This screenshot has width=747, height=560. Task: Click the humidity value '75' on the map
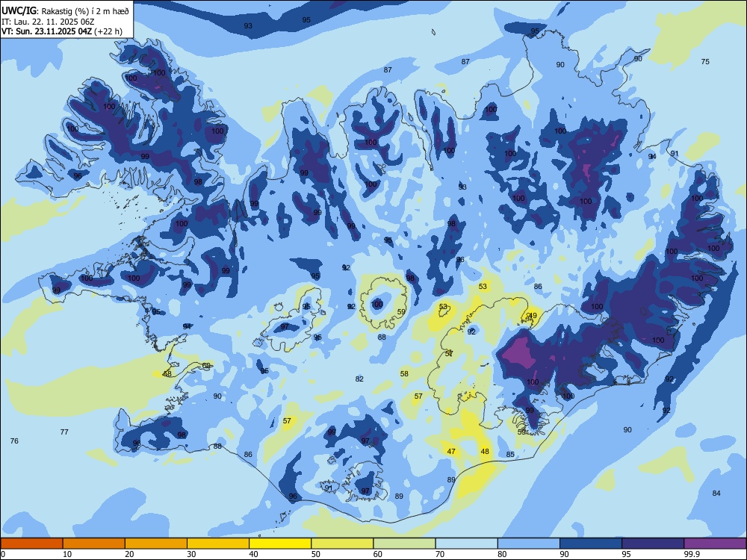[705, 61]
